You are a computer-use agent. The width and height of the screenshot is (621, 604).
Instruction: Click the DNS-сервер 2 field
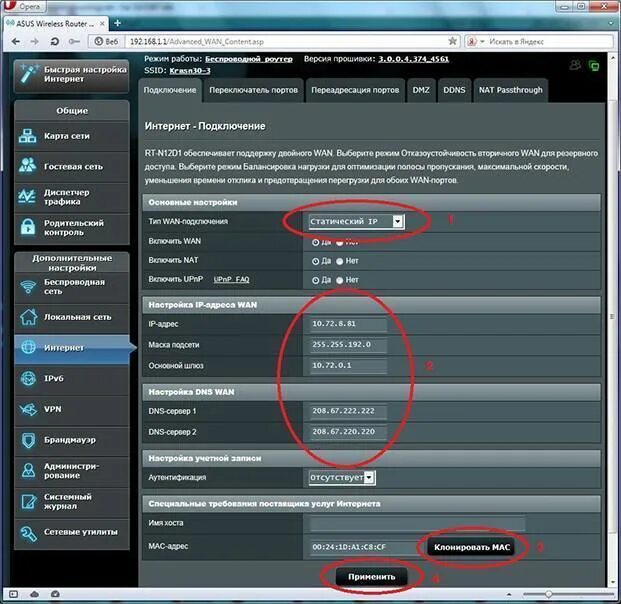pos(347,432)
